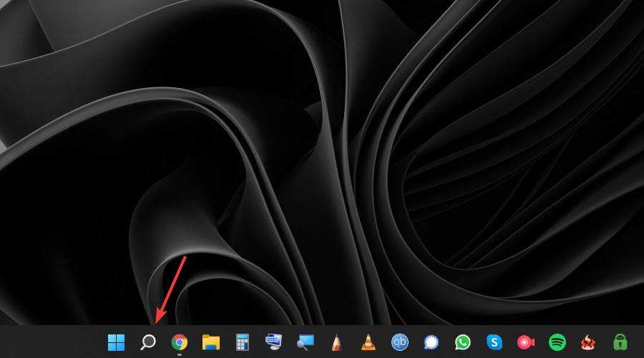This screenshot has height=358, width=644.
Task: Open the red screen recorder app
Action: pos(525,342)
